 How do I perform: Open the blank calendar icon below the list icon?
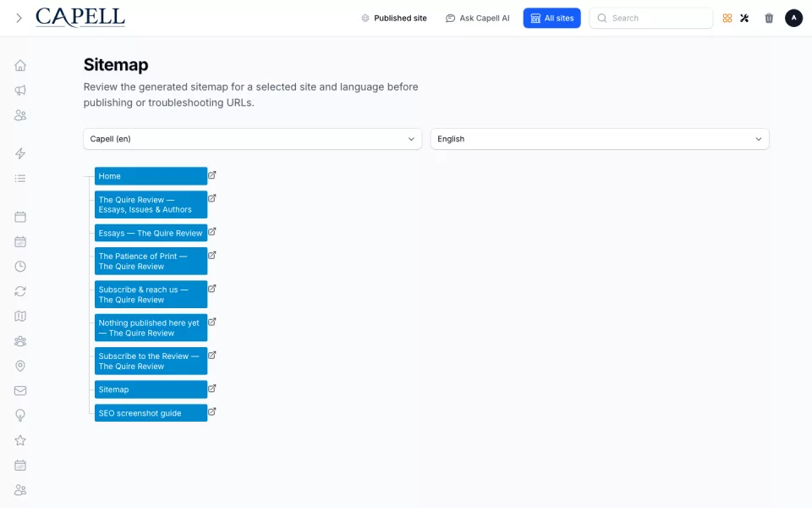coord(20,217)
